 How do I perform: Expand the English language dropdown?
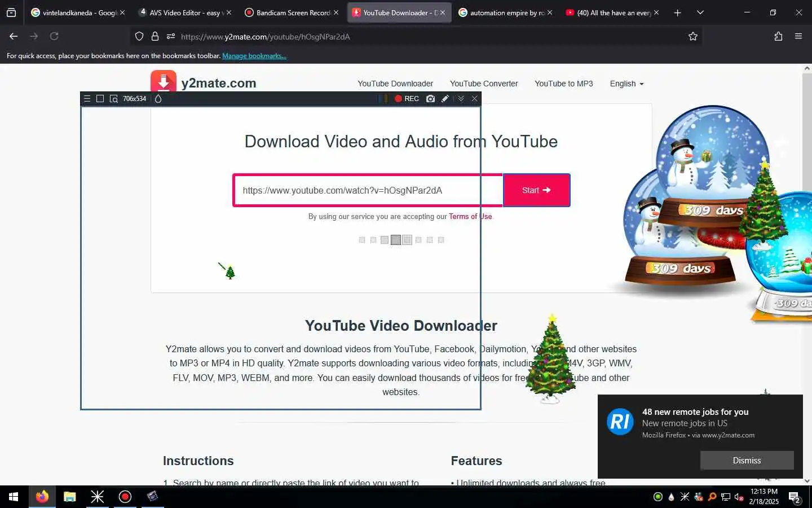[x=626, y=84]
